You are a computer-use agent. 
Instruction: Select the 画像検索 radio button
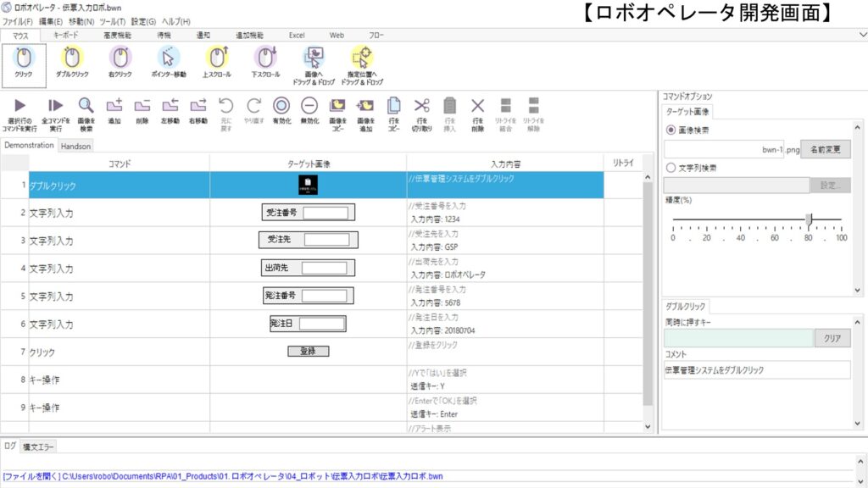tap(671, 130)
